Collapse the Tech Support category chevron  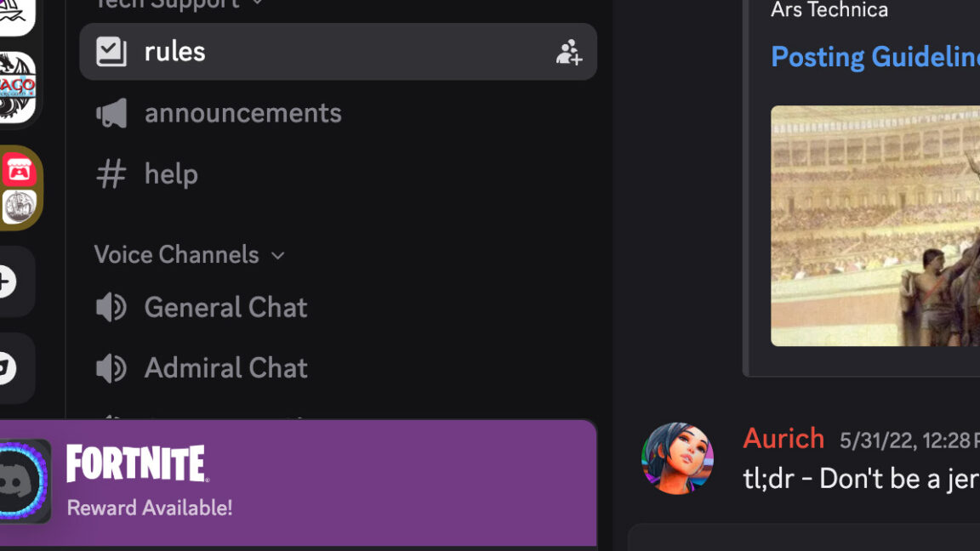pyautogui.click(x=258, y=3)
